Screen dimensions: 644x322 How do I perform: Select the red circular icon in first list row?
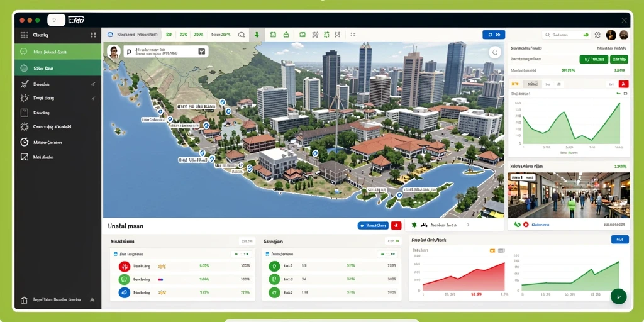[x=124, y=266]
